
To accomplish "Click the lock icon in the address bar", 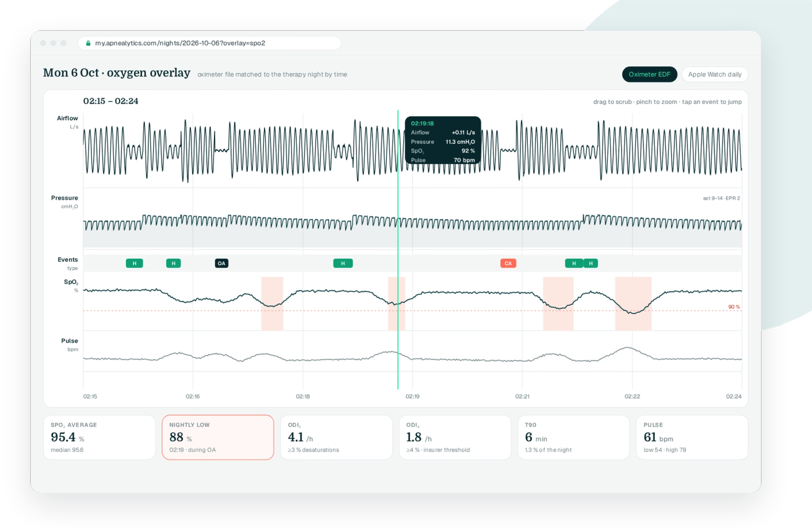I will (88, 44).
